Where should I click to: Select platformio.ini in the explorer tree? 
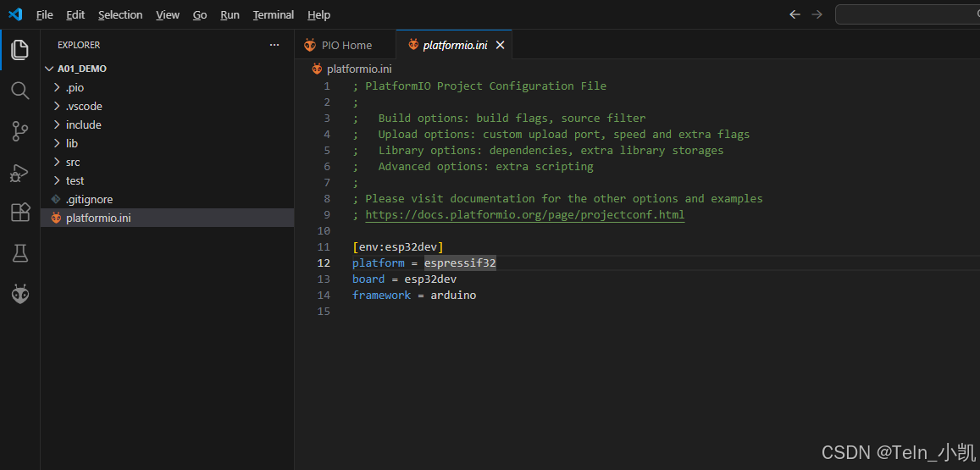click(x=168, y=218)
